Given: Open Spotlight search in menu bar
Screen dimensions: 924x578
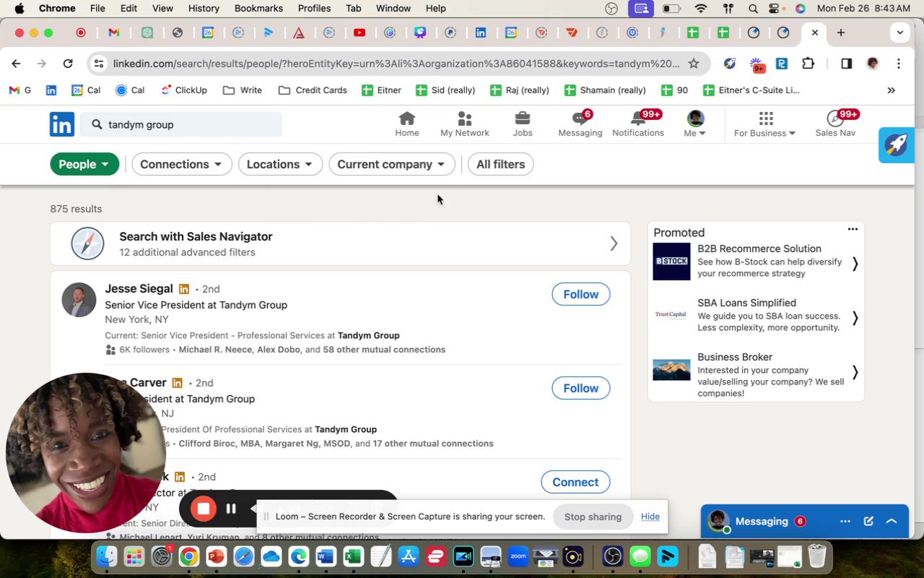Looking at the screenshot, I should coord(753,9).
